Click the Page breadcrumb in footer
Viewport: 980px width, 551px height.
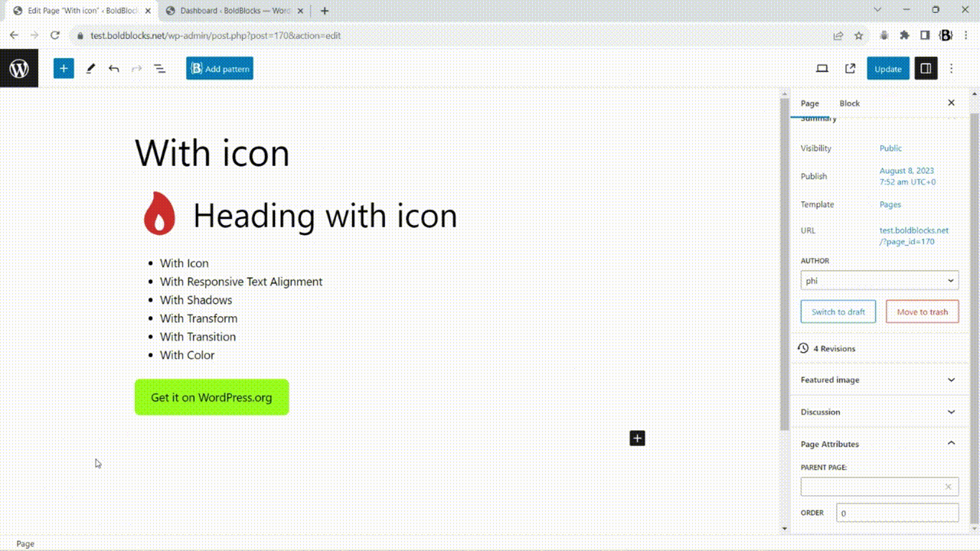(25, 543)
